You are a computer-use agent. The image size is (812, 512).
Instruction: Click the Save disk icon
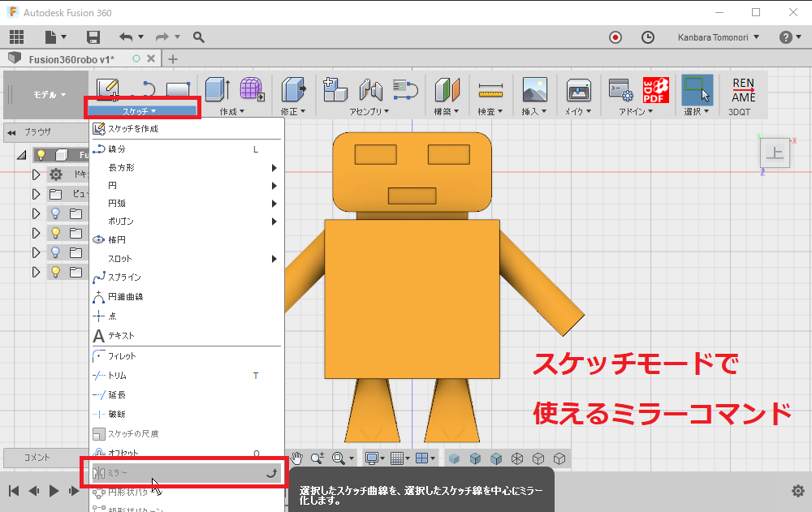click(93, 37)
